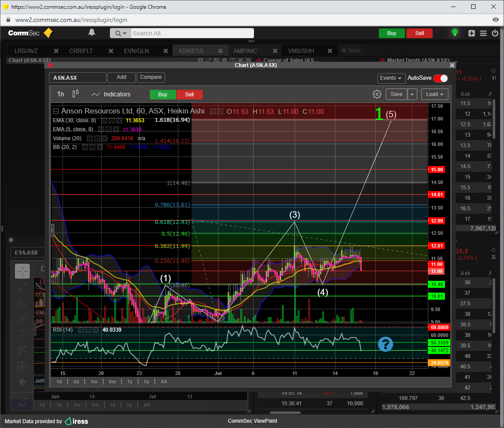Viewport: 504px width, 428px height.
Task: Set chart range to All
Action: (x=164, y=382)
